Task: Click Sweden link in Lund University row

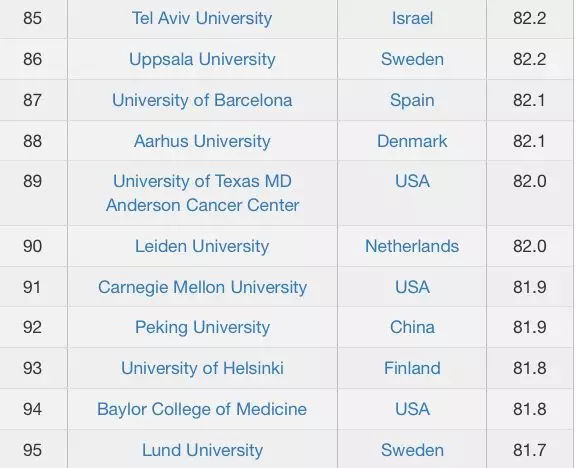Action: coord(412,450)
